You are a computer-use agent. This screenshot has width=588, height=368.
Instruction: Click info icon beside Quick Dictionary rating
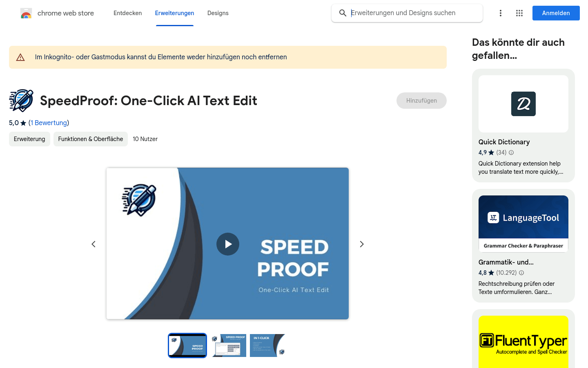click(511, 153)
